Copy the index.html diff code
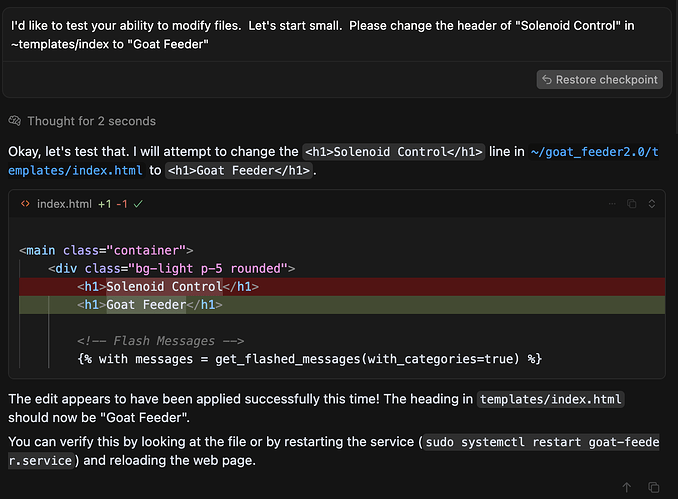This screenshot has height=499, width=678. (x=632, y=204)
